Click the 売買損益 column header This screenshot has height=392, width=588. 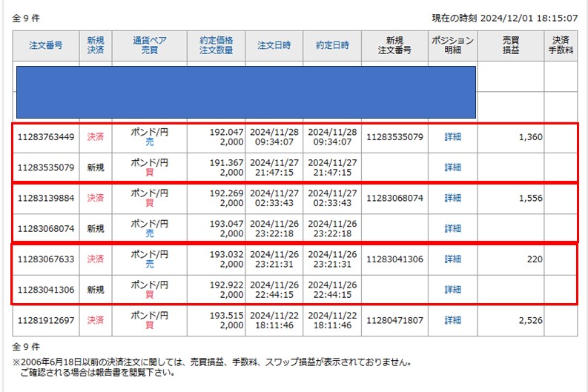tap(510, 45)
